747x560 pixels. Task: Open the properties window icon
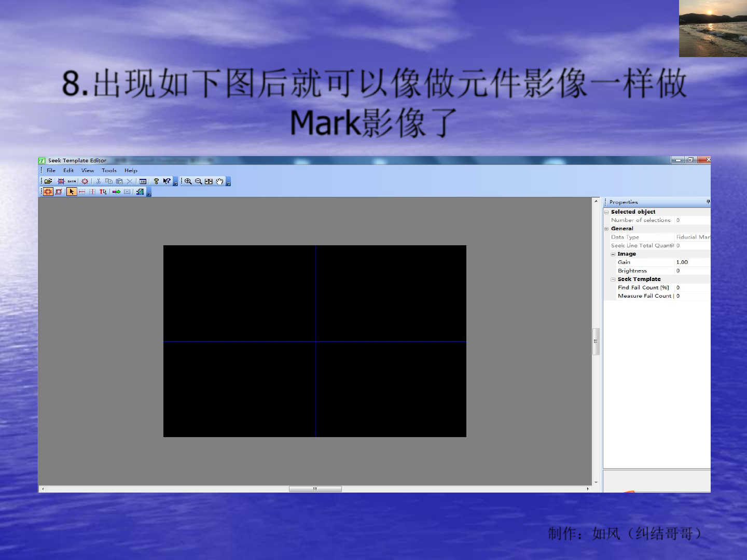tap(143, 181)
